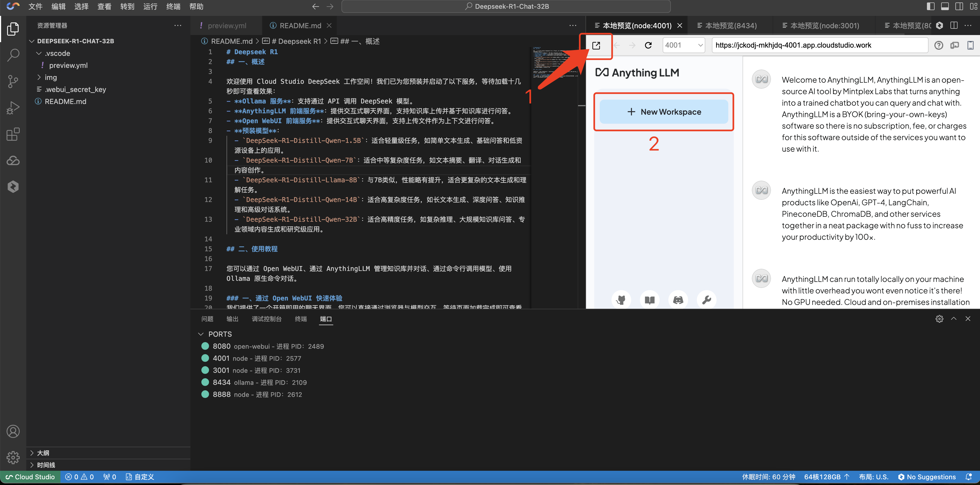980x485 pixels.
Task: Collapse the .vscode folder
Action: (x=39, y=53)
